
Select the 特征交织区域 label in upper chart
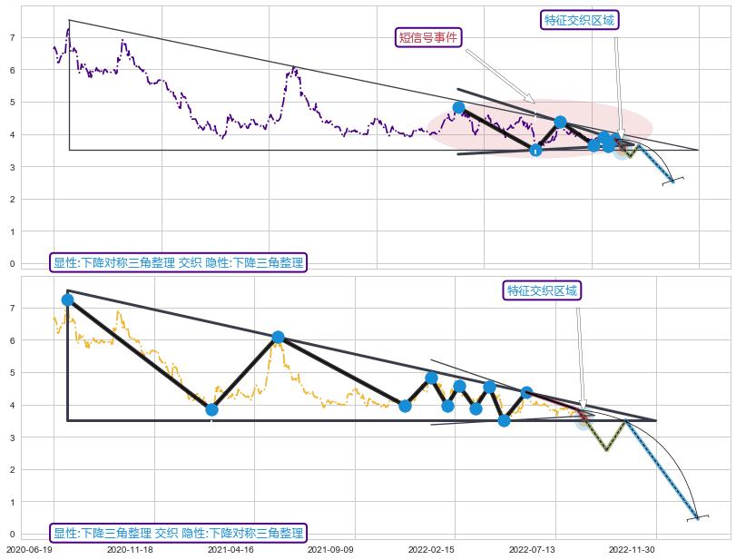(579, 20)
